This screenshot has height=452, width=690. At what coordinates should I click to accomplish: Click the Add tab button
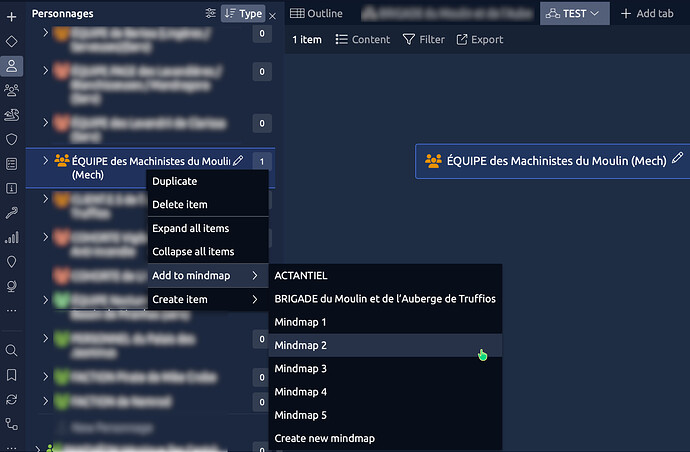point(647,14)
